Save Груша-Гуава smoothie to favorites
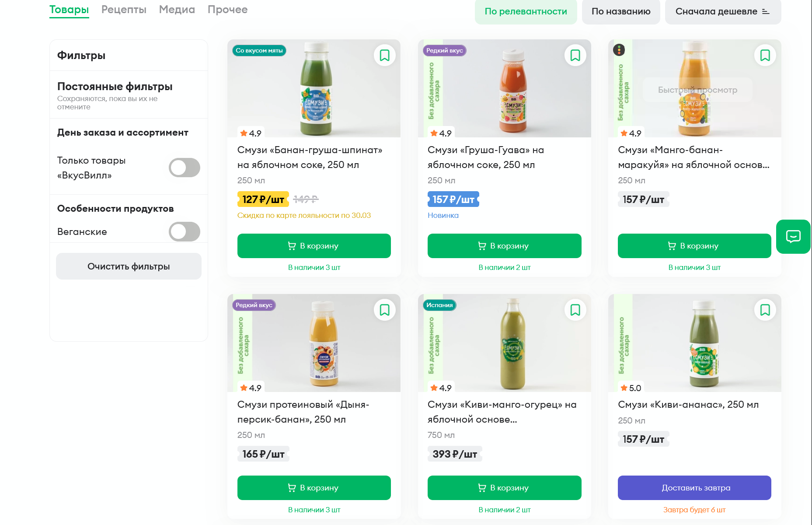Image resolution: width=812 pixels, height=525 pixels. [x=575, y=56]
